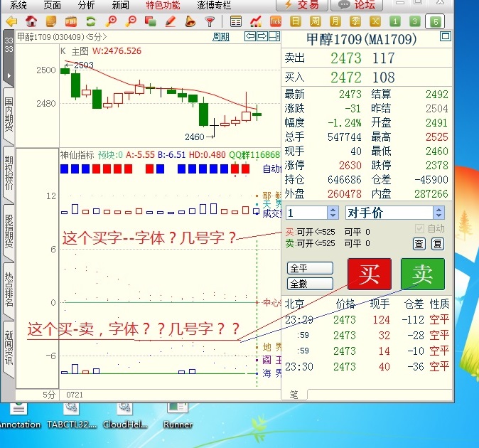Screen dimensions: 479x448
Task: Click the zoom-in magnifier icon
Action: coord(111,21)
